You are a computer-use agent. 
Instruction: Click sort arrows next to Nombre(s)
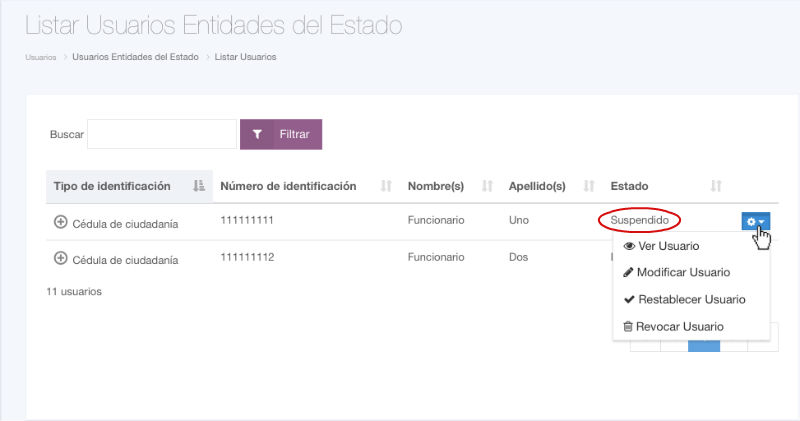coord(488,186)
